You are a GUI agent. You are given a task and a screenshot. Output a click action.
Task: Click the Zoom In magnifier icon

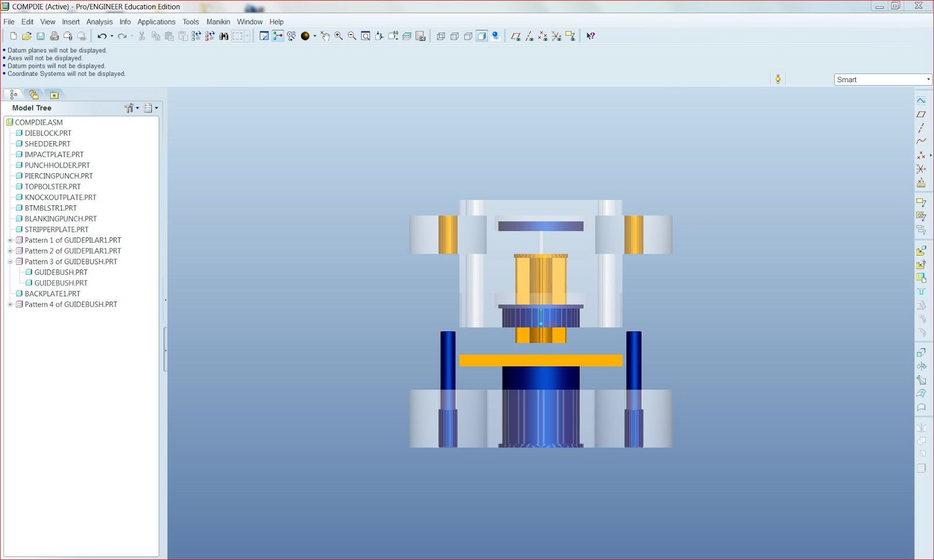tap(337, 36)
